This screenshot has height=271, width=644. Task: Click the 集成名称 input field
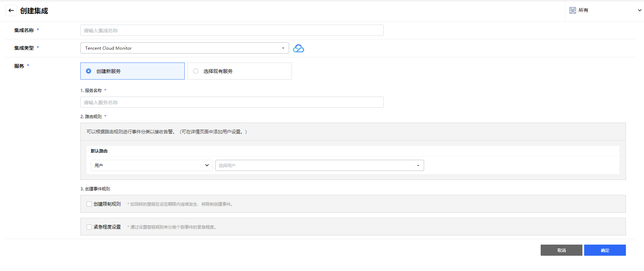click(x=232, y=30)
